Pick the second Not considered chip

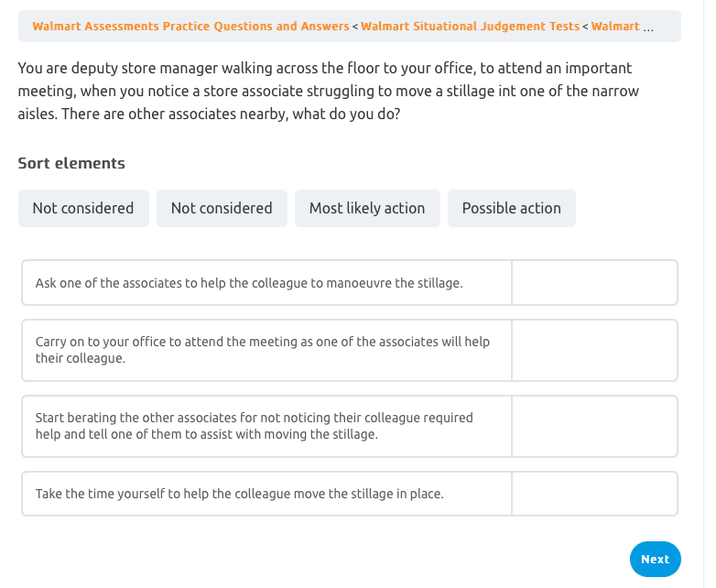[222, 208]
